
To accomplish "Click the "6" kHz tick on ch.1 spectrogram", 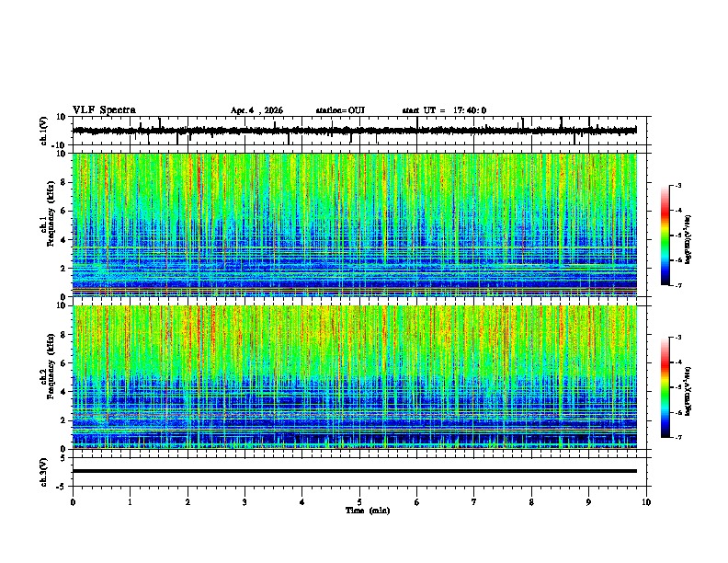I will pos(63,211).
